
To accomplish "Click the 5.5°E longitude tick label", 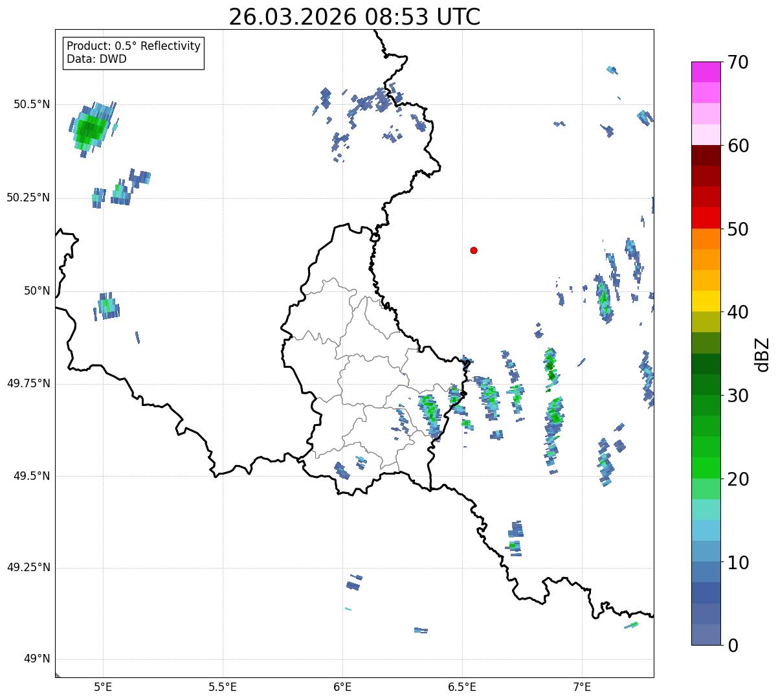I will (x=223, y=687).
